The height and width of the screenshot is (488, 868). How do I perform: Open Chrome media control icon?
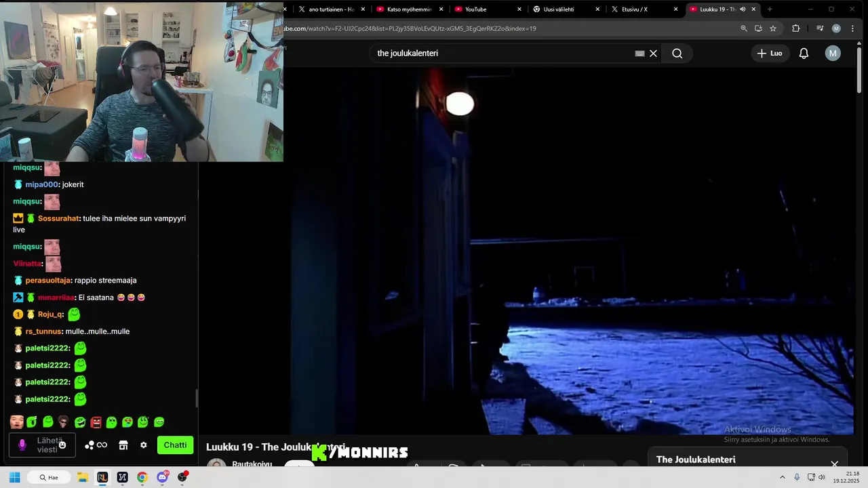(820, 28)
